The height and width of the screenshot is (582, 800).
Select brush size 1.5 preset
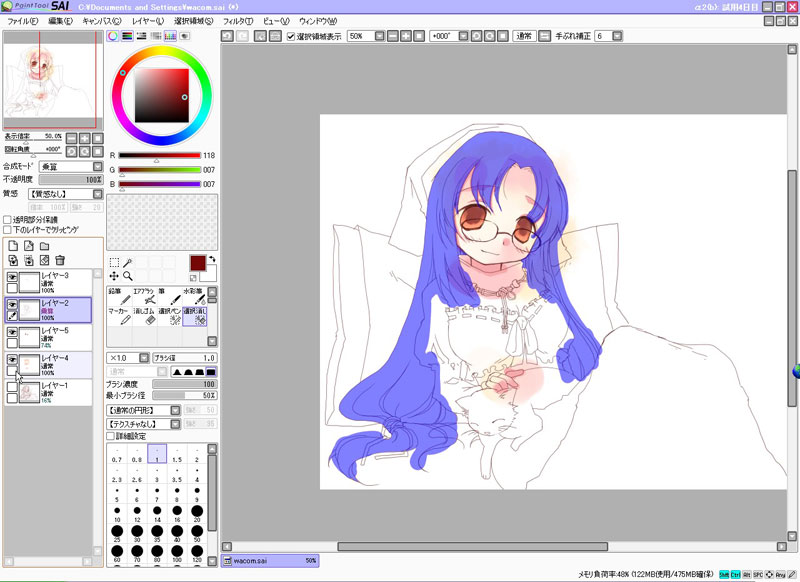(x=177, y=454)
